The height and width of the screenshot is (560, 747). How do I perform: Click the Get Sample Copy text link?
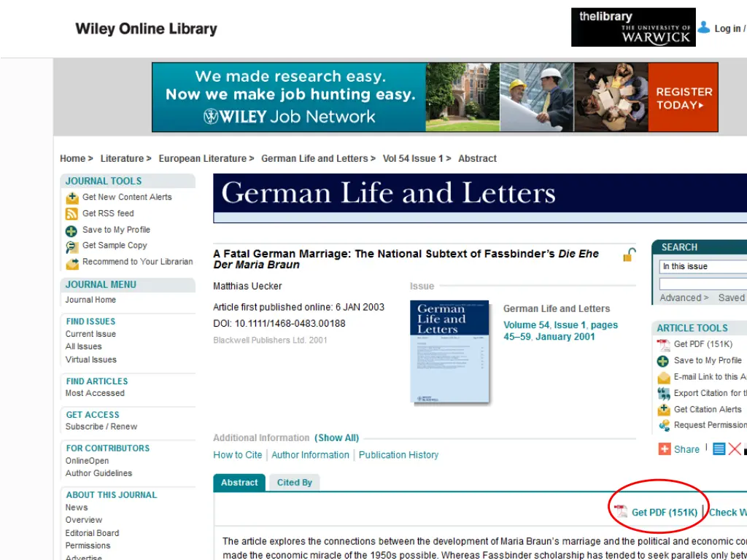[115, 245]
